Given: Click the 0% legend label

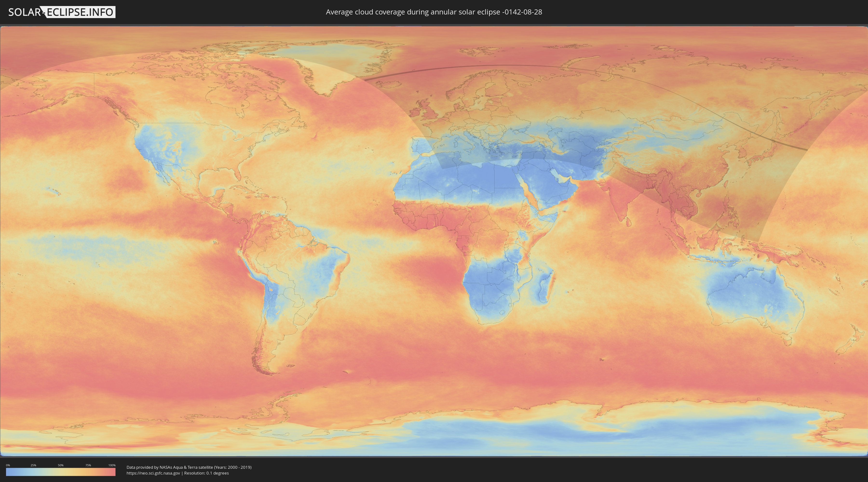Looking at the screenshot, I should pos(8,465).
